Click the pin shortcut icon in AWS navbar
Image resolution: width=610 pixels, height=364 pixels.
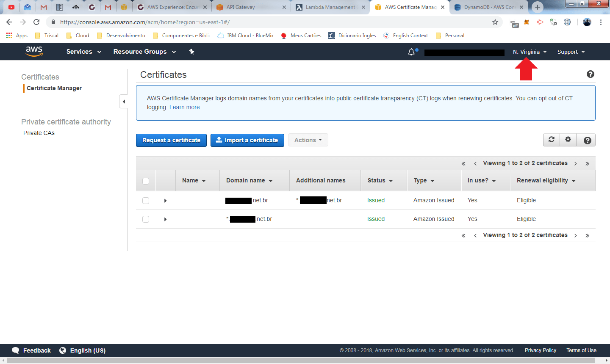pyautogui.click(x=191, y=52)
